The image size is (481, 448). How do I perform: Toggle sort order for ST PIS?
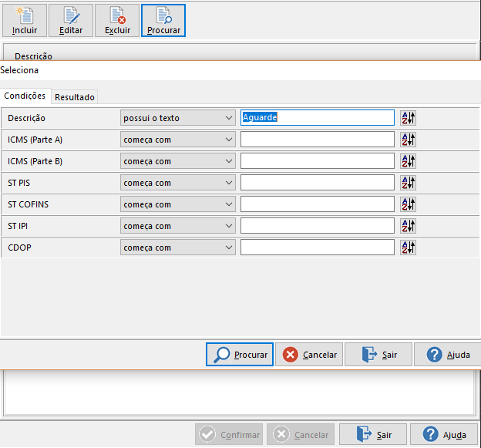(x=408, y=183)
